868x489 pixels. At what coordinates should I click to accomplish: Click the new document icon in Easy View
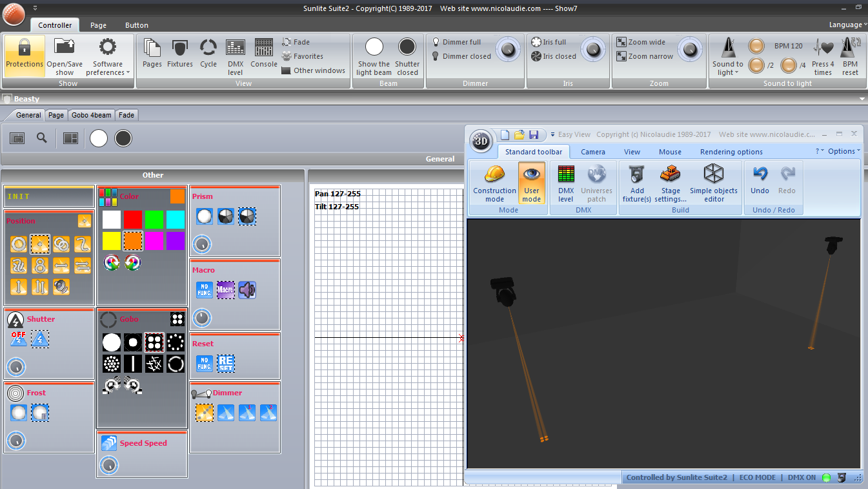tap(505, 135)
